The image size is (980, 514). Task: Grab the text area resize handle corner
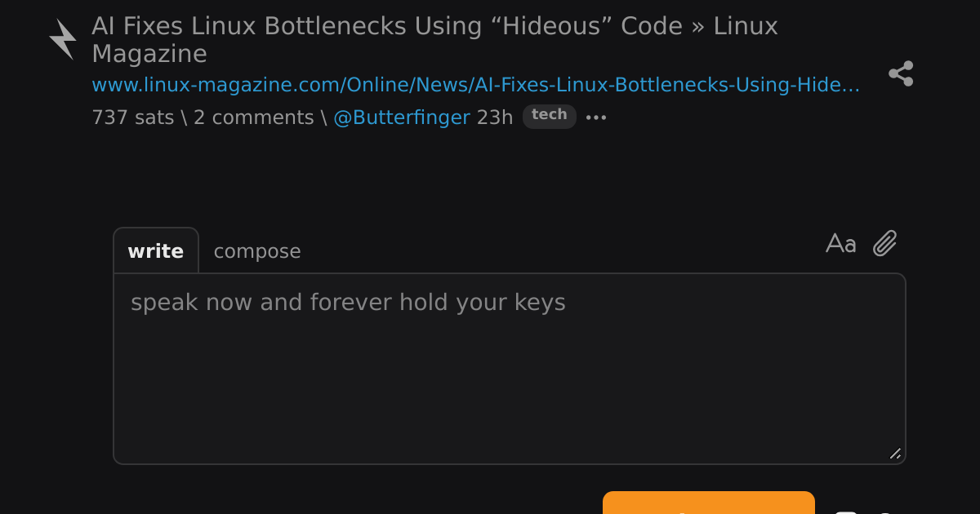(895, 454)
